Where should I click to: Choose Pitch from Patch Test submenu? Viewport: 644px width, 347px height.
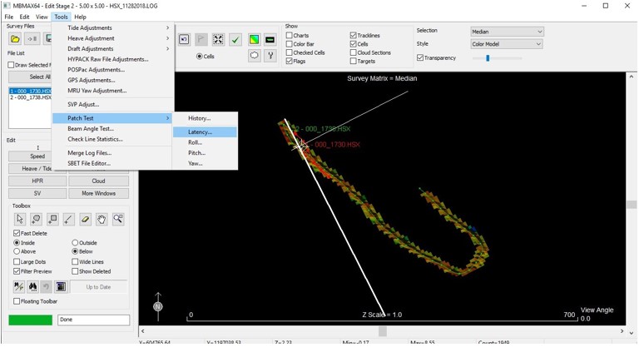tap(205, 153)
